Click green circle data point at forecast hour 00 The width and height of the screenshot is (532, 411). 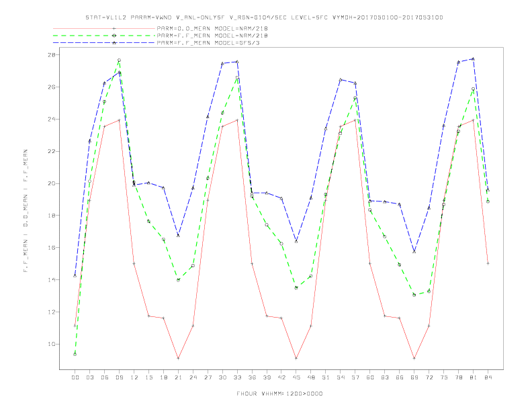(75, 354)
